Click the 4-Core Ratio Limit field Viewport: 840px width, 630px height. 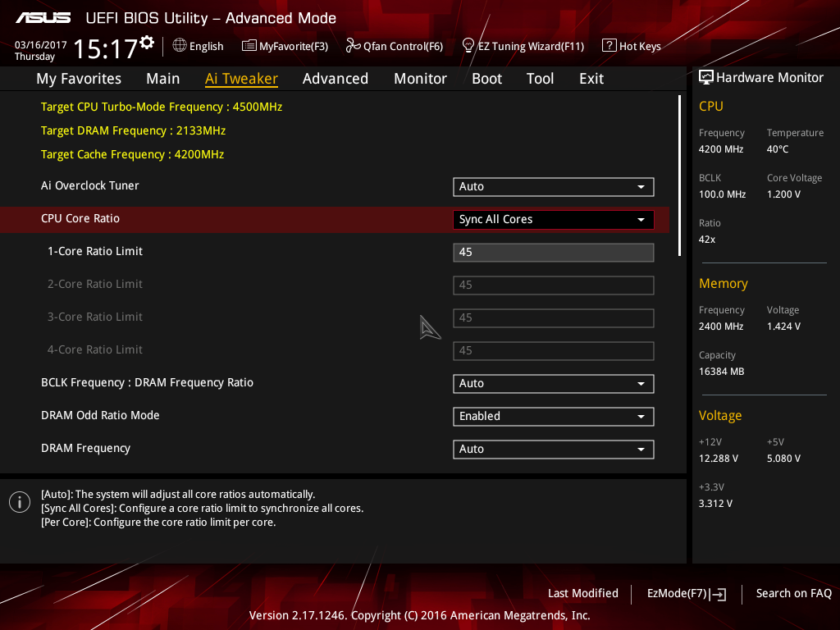click(x=554, y=351)
